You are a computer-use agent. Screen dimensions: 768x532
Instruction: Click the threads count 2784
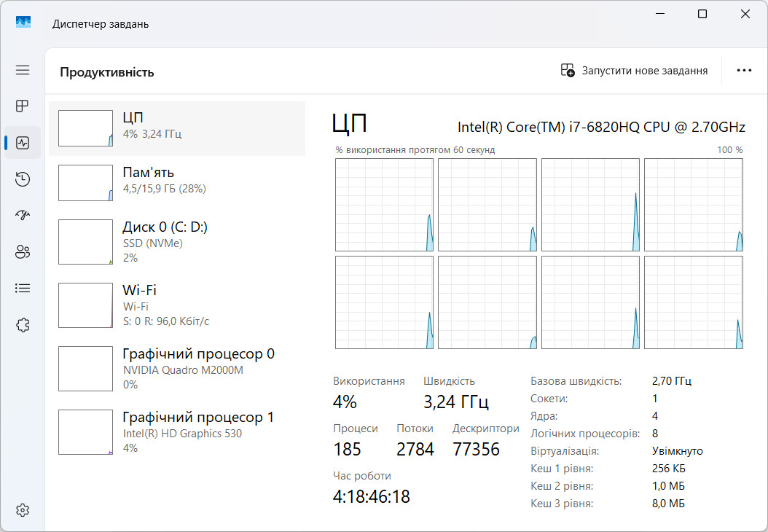[x=415, y=449]
